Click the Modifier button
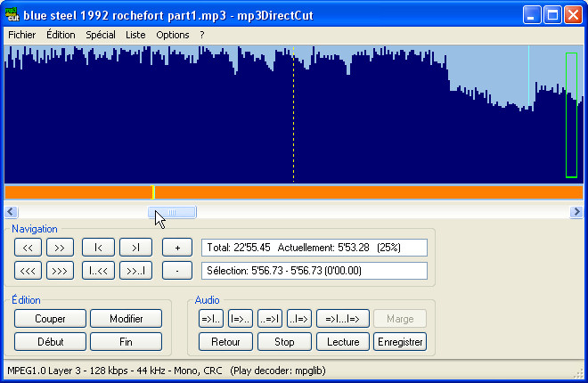This screenshot has width=588, height=383. (x=126, y=319)
